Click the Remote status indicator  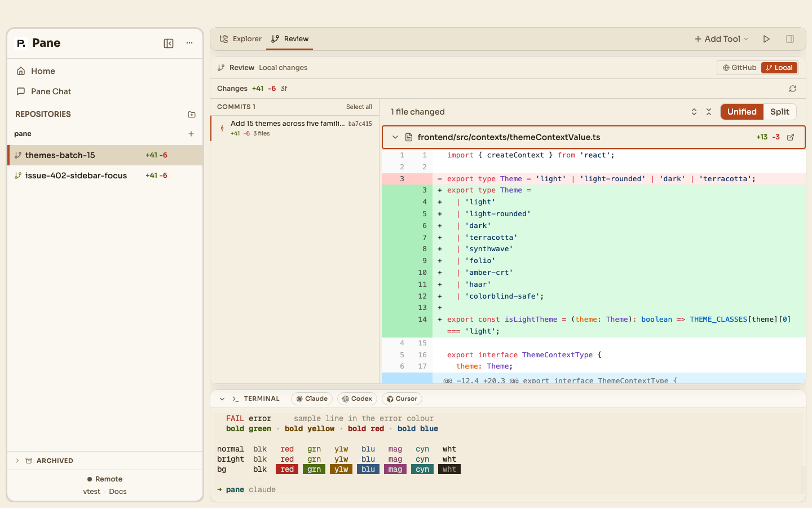click(x=105, y=479)
